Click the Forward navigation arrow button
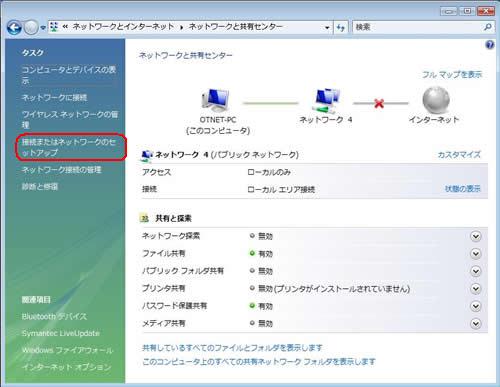Viewport: 500px width, 387px height. pyautogui.click(x=31, y=28)
